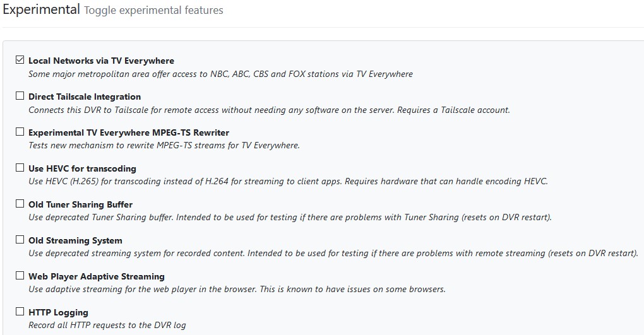The width and height of the screenshot is (644, 335).
Task: Tick the Experimental TV Everywhere MPEG-TS Rewriter checkbox
Action: (x=20, y=132)
